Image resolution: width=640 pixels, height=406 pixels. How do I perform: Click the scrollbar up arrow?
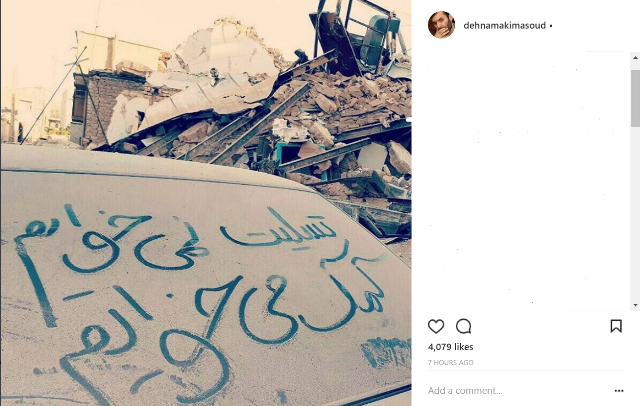coord(635,58)
